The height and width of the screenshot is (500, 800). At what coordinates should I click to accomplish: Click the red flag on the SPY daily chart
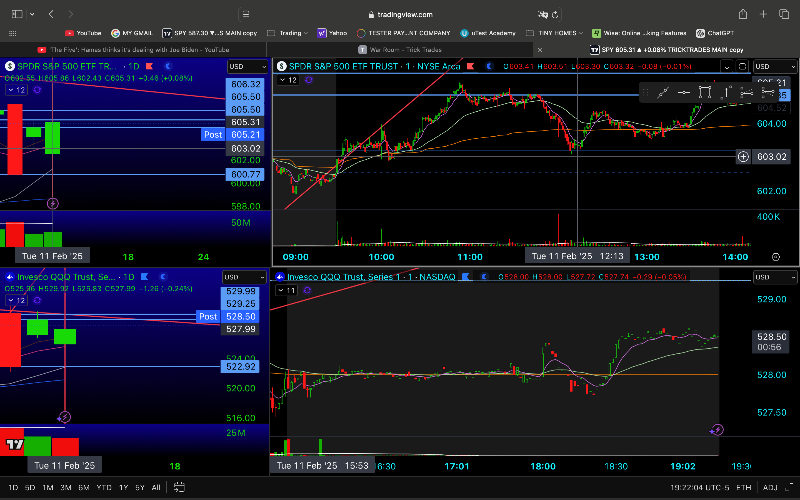click(149, 66)
